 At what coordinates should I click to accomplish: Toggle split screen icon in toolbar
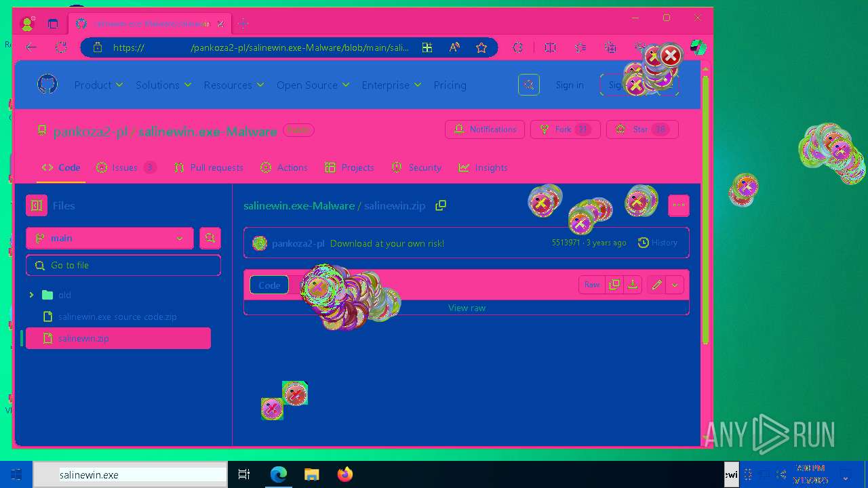coord(551,47)
